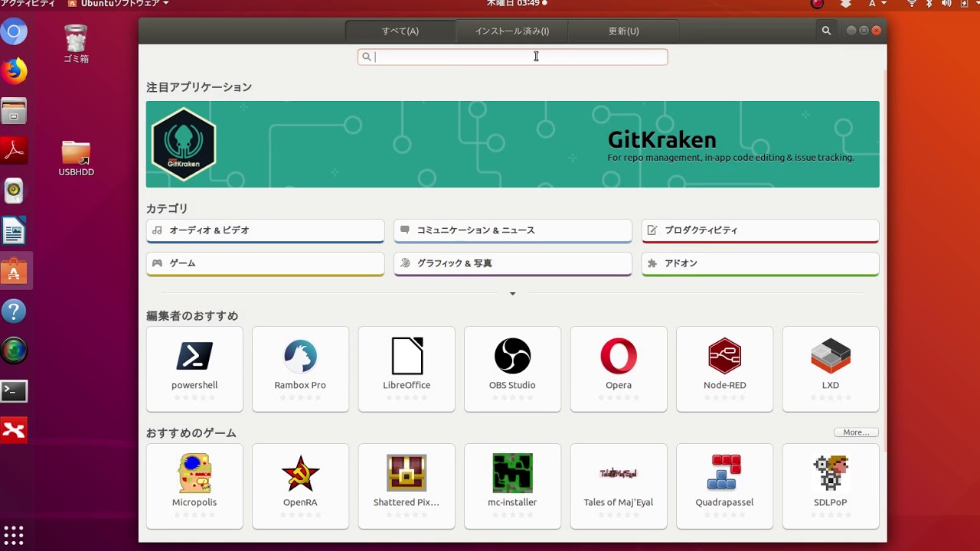
Task: Open the Rambox Pro app tile
Action: click(x=300, y=369)
